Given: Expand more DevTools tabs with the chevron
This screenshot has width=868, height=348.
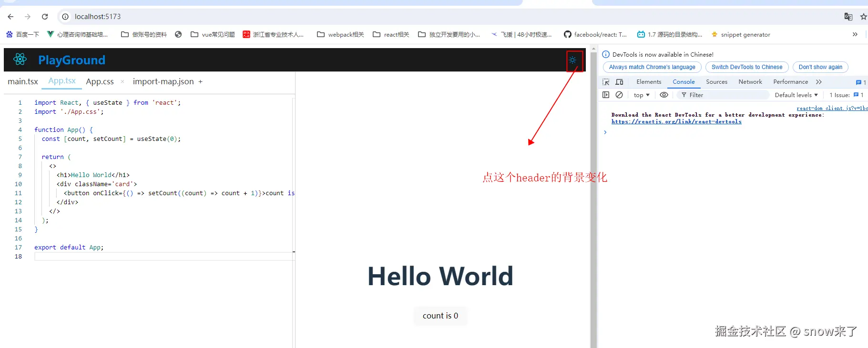Looking at the screenshot, I should [819, 82].
